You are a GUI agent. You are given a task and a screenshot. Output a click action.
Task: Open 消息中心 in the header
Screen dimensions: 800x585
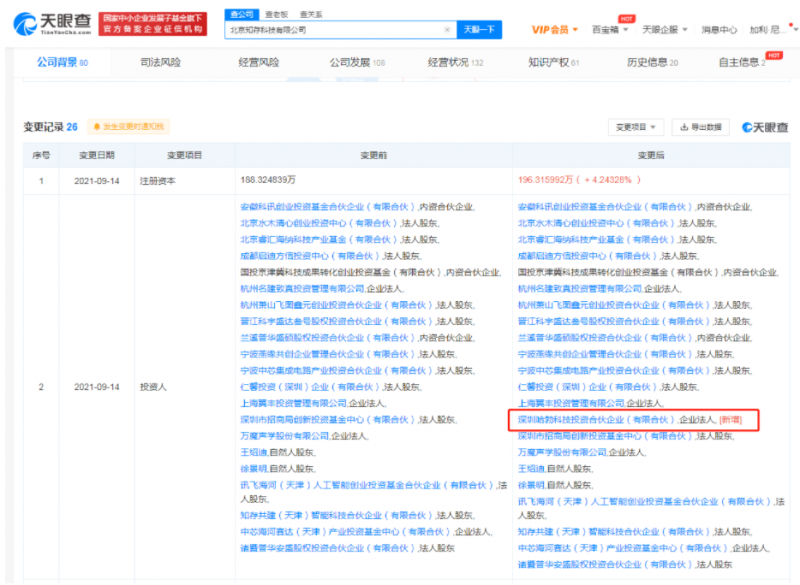717,30
